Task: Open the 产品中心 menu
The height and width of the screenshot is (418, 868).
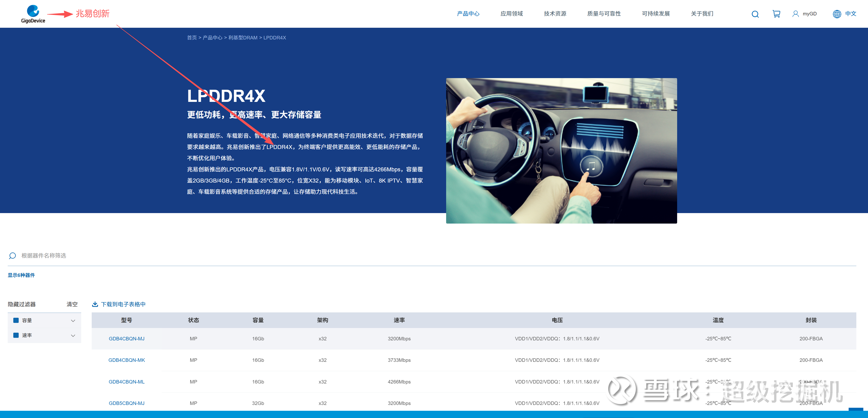Action: (x=468, y=14)
